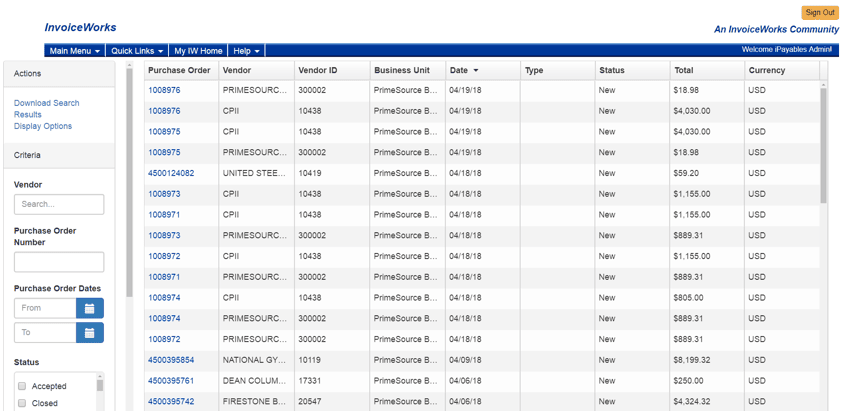Open purchase order 4500395761

click(x=171, y=381)
